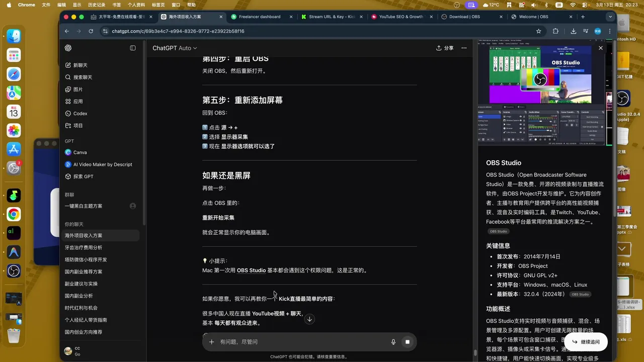Open the ChatGPT Auto model selector dropdown
Viewport: 644px width, 362px height.
175,48
